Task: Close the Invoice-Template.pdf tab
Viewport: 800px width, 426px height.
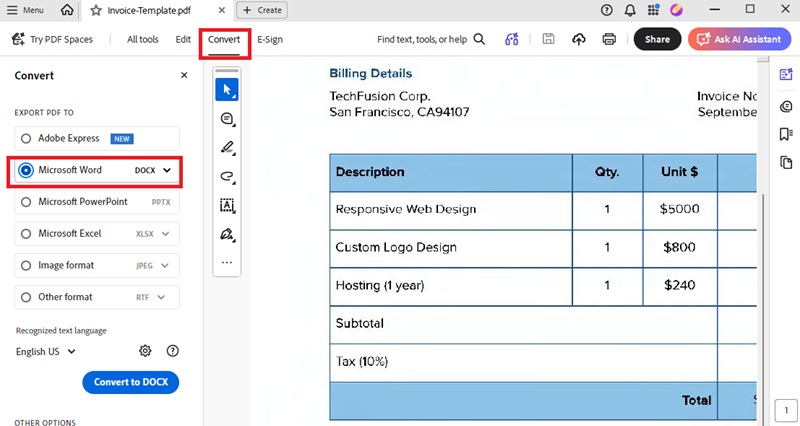Action: [x=221, y=10]
